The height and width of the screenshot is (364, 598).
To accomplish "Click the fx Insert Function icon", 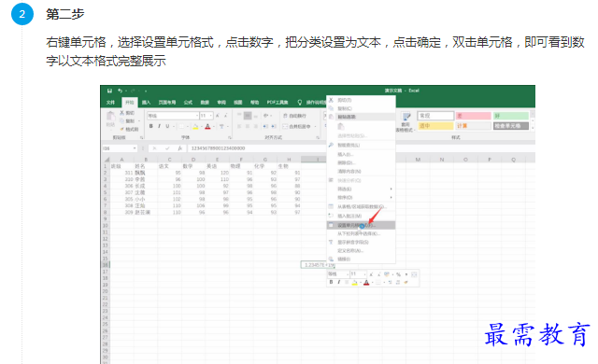I will [179, 148].
